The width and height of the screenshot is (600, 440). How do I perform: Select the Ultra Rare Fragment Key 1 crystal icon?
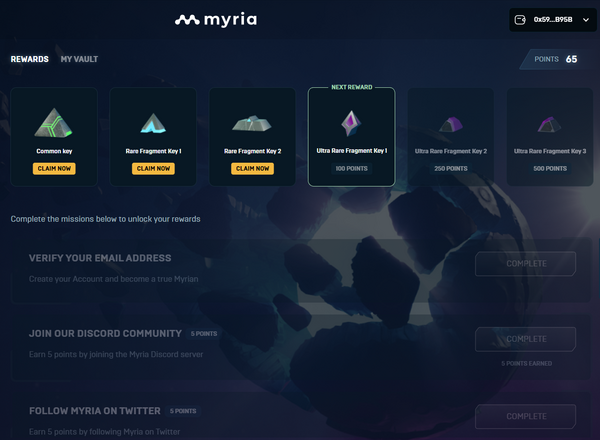coord(351,123)
